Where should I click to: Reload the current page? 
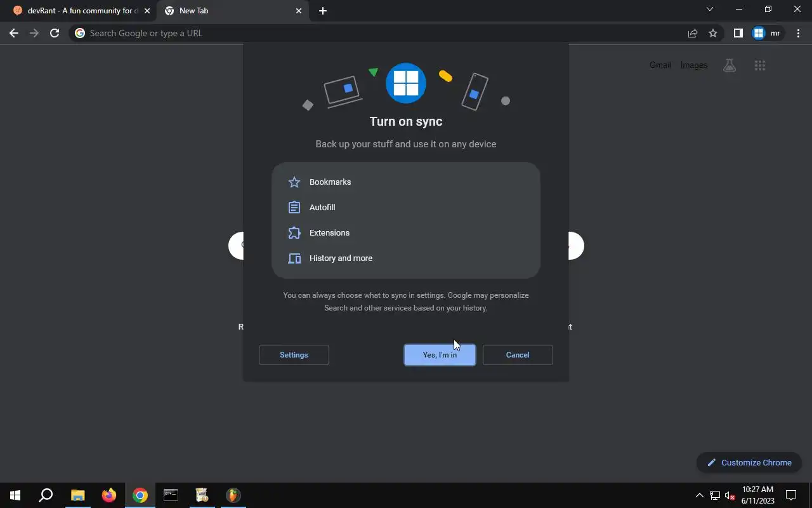pyautogui.click(x=55, y=33)
